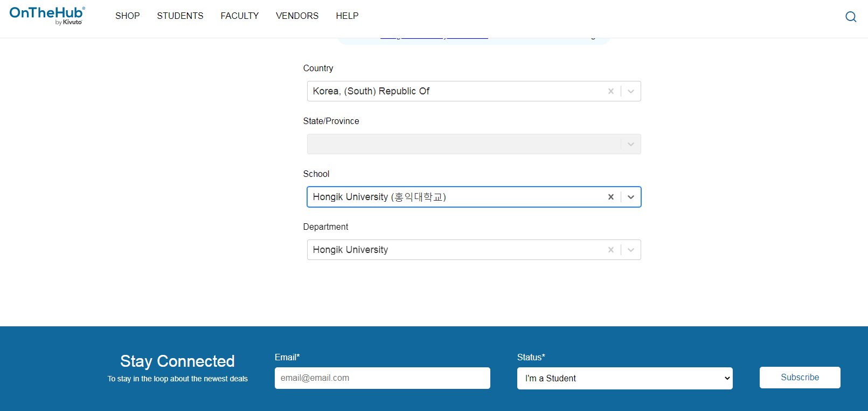Clear the School selection

tap(610, 197)
